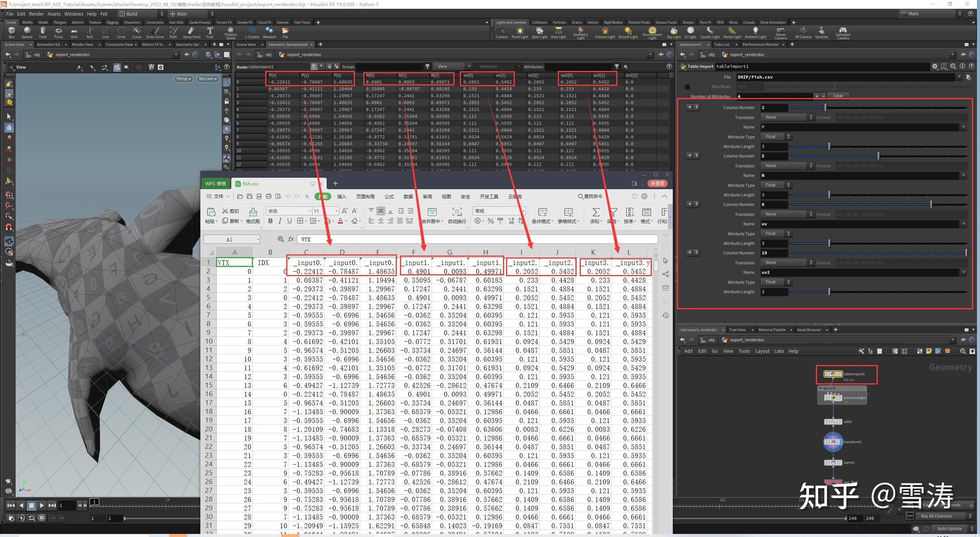Open the WPS font name 宋体 dropdown
980x537 pixels.
(289, 211)
